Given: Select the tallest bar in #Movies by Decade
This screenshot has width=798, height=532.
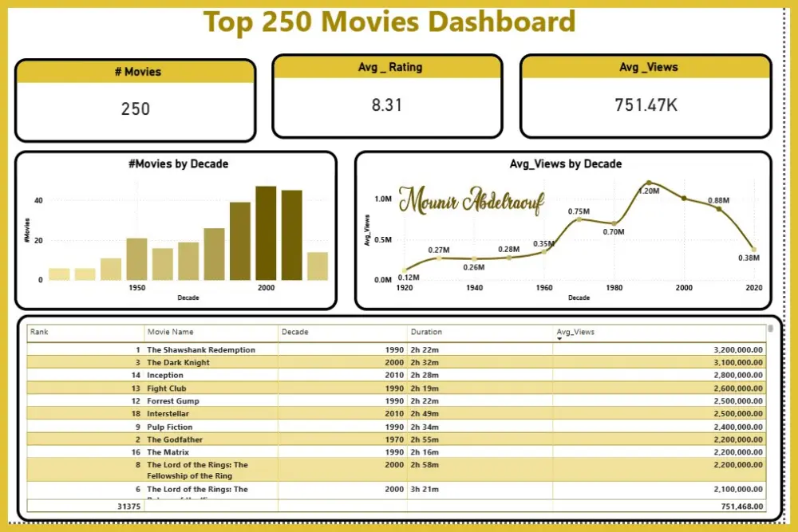Looking at the screenshot, I should (x=266, y=231).
